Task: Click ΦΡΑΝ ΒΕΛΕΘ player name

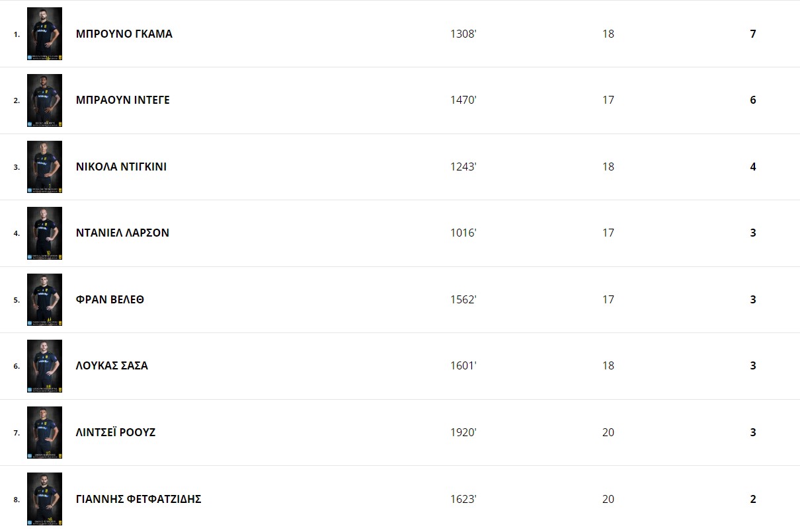Action: 110,299
